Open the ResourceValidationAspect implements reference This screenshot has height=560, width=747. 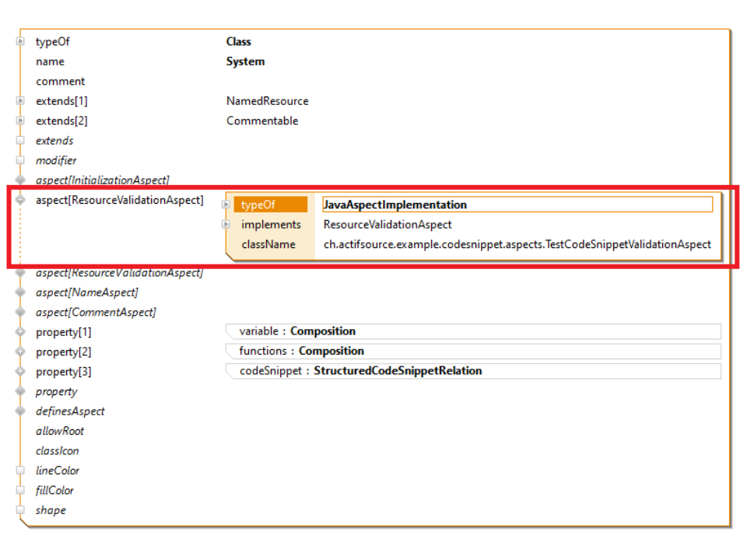tap(388, 225)
